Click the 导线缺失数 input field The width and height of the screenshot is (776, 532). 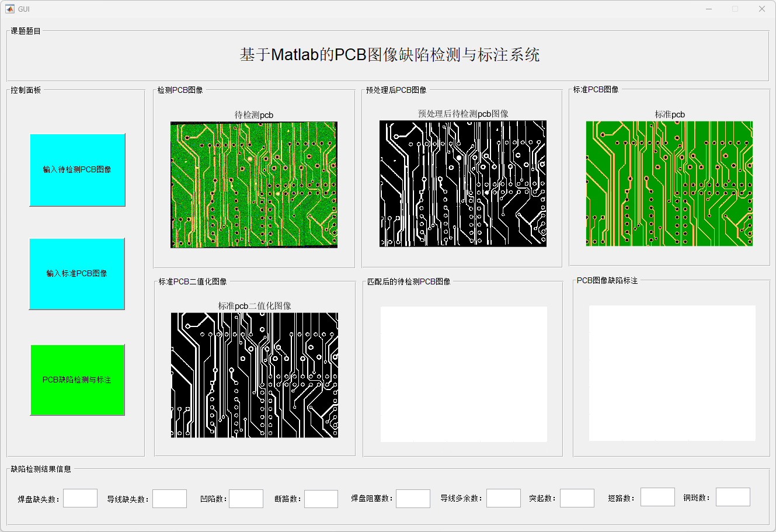coord(169,498)
